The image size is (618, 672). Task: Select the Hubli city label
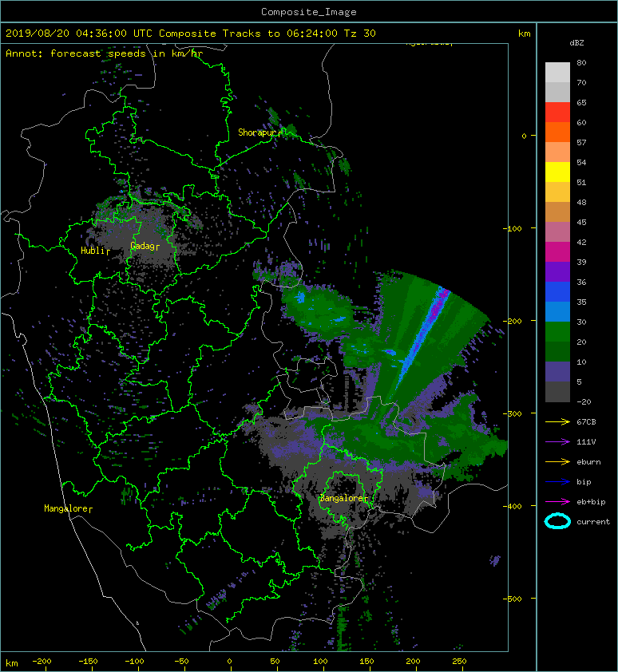(93, 251)
